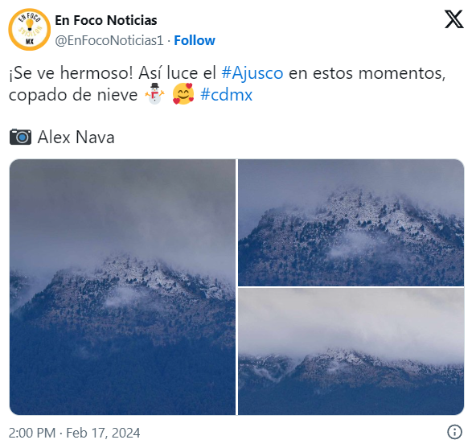Click the @EnFocoNoticias1 handle
Image resolution: width=476 pixels, height=448 pixels.
click(109, 40)
